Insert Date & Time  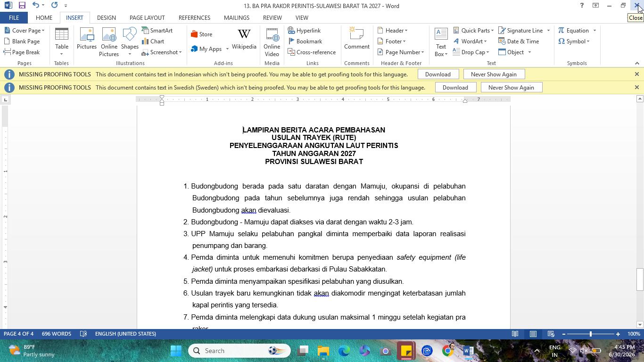(519, 41)
